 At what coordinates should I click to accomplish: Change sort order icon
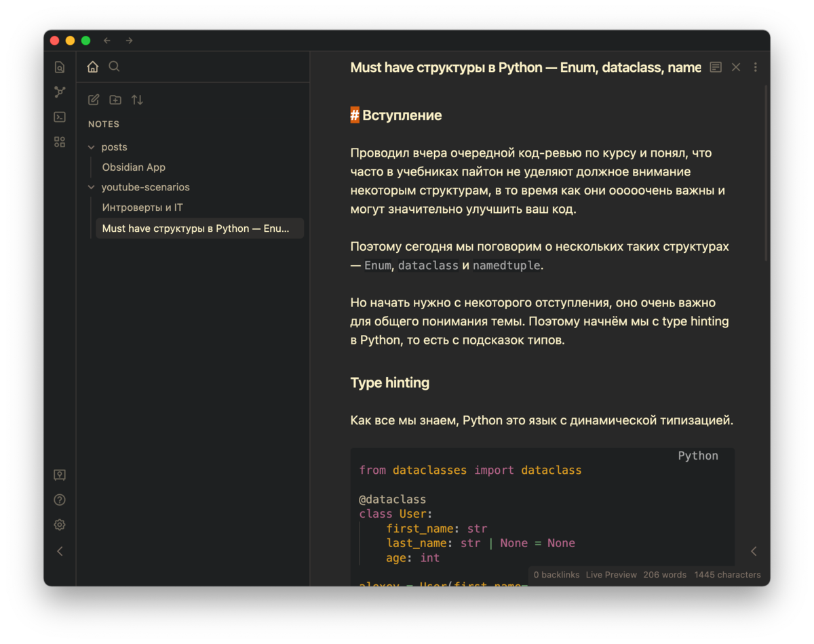point(137,100)
